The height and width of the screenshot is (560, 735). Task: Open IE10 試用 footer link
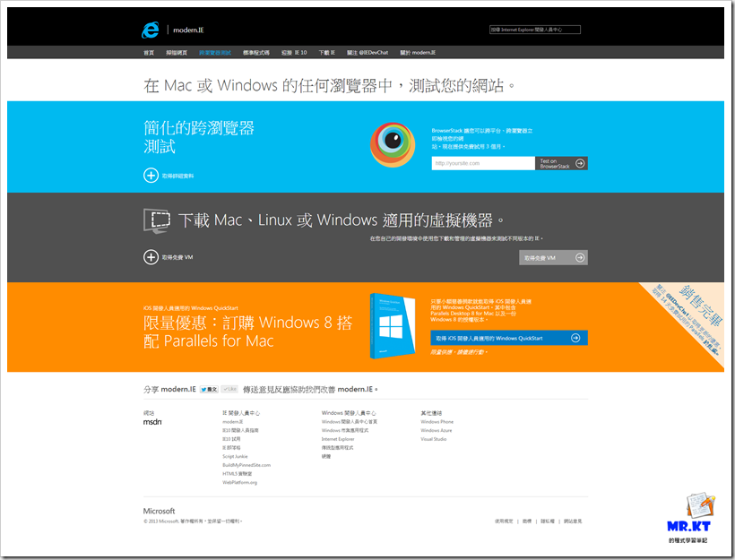231,439
